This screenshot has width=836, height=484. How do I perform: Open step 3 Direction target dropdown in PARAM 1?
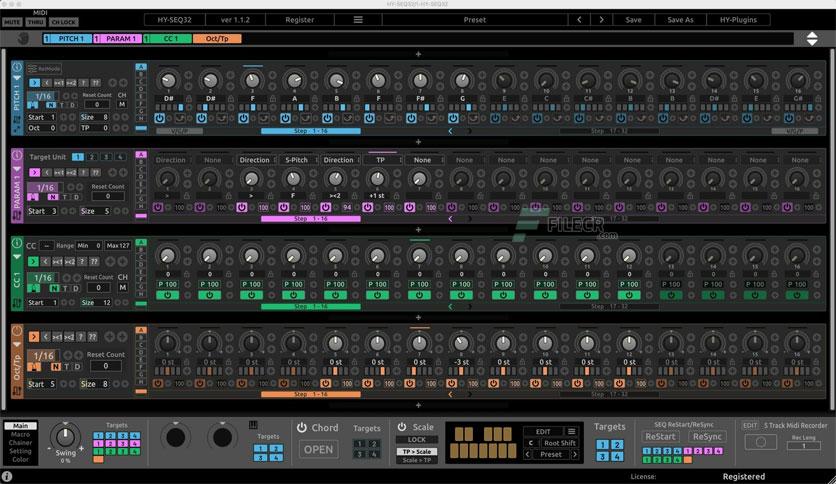click(x=254, y=160)
